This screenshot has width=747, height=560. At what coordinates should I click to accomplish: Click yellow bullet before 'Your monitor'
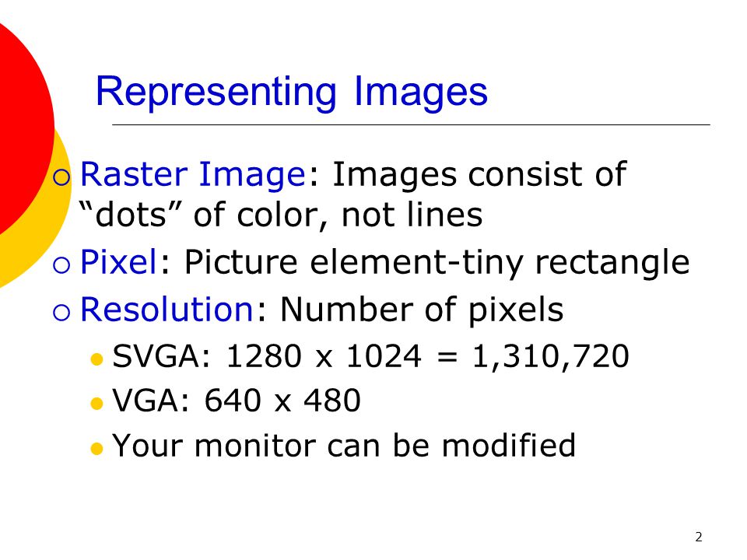coord(96,449)
